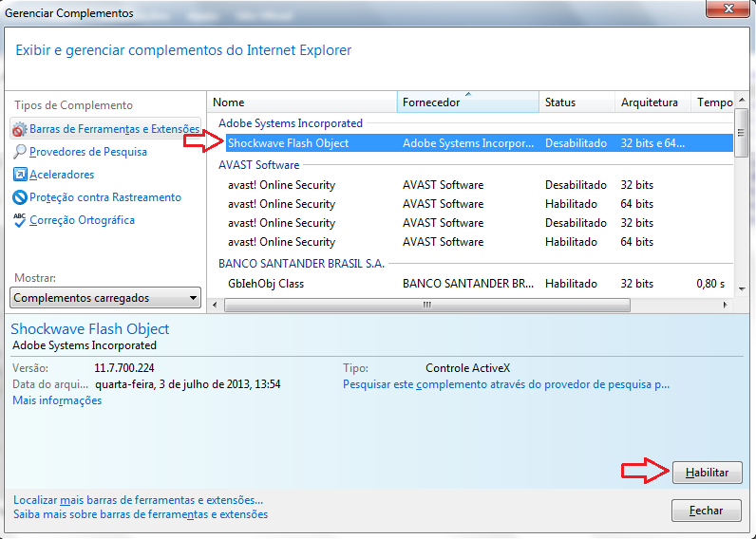Click the version value 11.7.700.224
756x539 pixels.
(x=124, y=368)
